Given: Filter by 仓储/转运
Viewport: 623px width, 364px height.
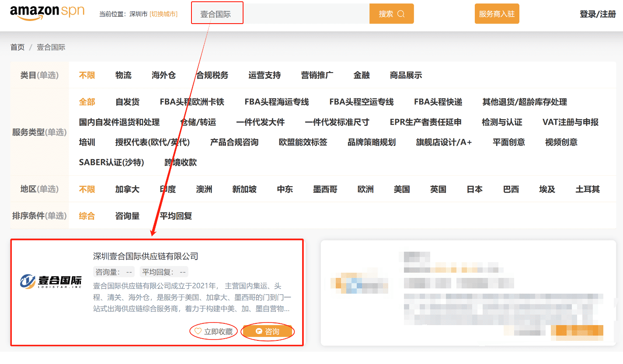Looking at the screenshot, I should pos(198,122).
